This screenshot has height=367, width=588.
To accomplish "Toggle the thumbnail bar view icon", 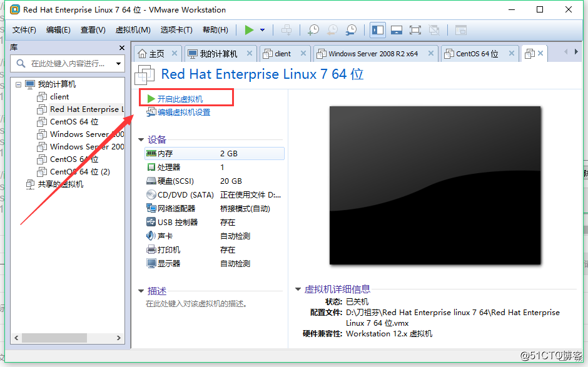I will 397,30.
